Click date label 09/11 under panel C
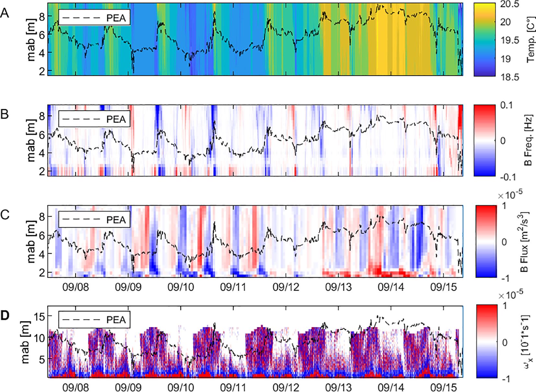536x392 pixels. point(233,287)
